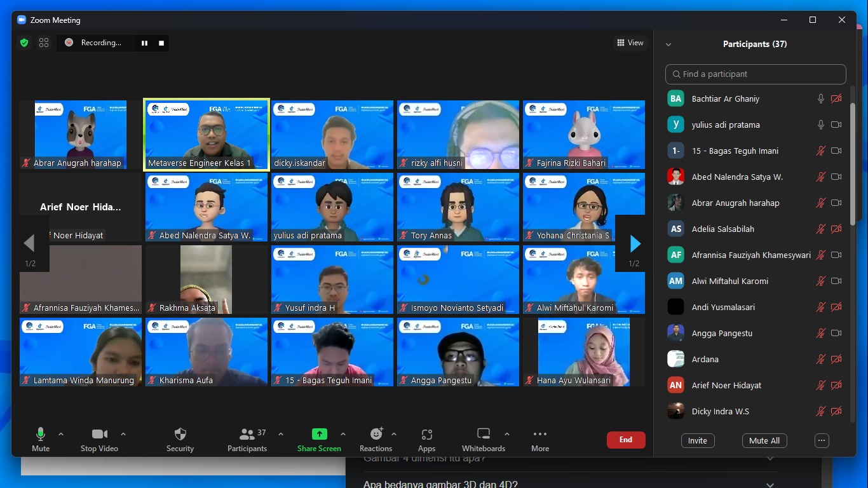The width and height of the screenshot is (868, 488).
Task: Open the Whiteboards tool
Action: coord(483,439)
